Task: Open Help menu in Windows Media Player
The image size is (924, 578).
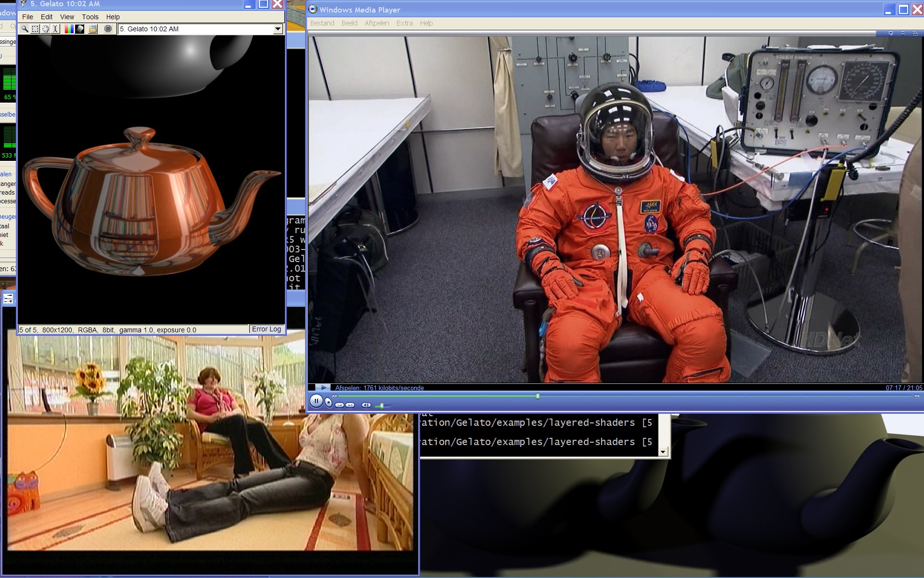Action: pos(426,23)
